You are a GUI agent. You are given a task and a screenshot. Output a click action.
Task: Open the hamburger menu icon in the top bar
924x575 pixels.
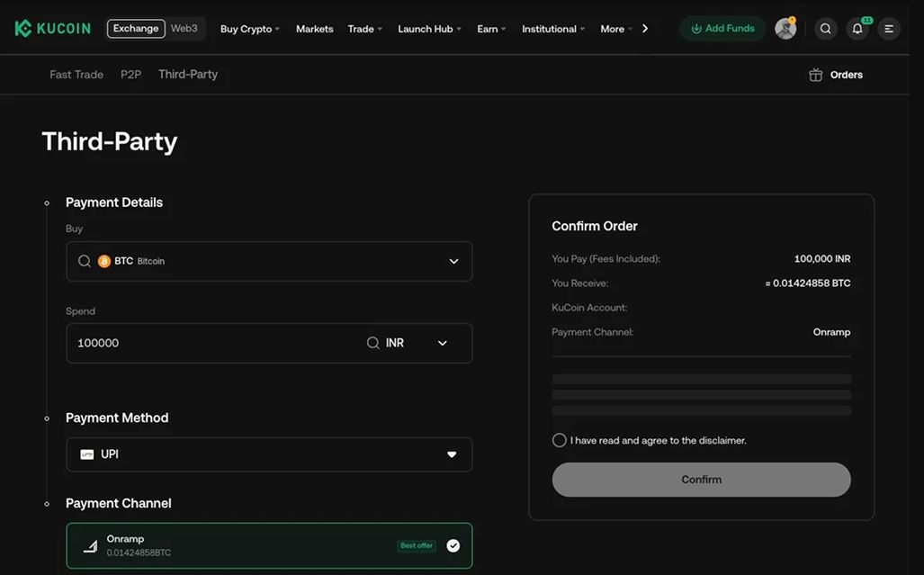click(889, 28)
